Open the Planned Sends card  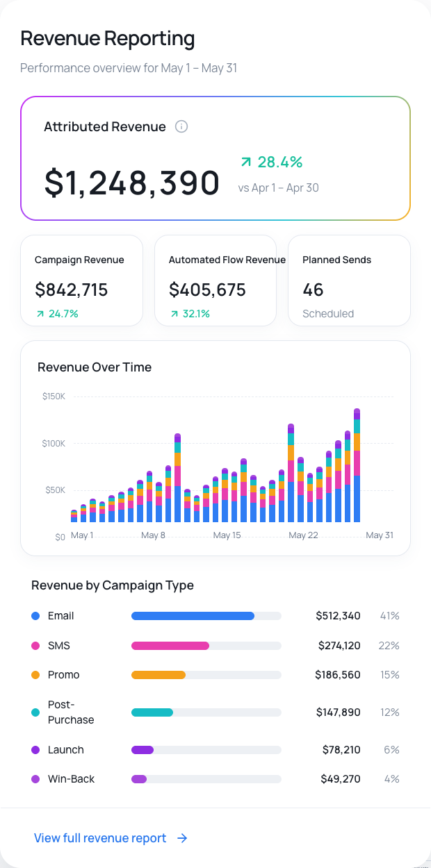click(349, 281)
